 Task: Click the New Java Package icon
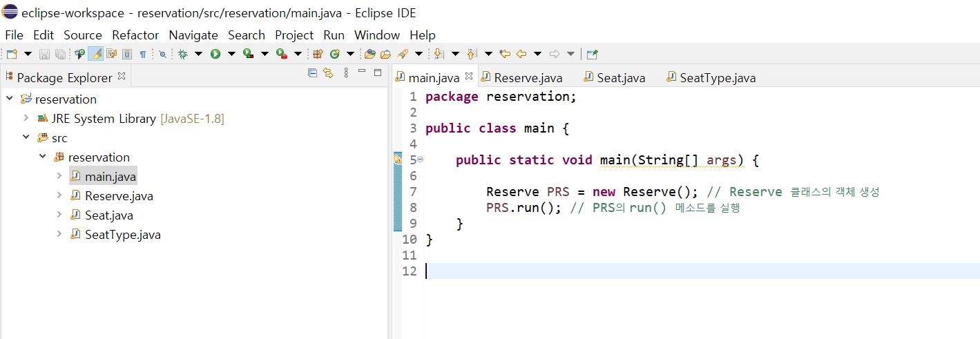click(x=318, y=54)
